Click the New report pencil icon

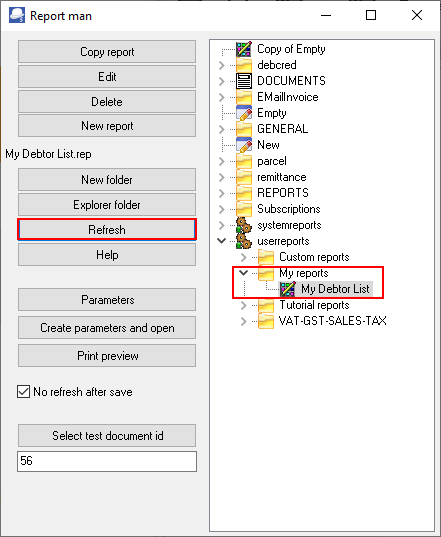[244, 145]
